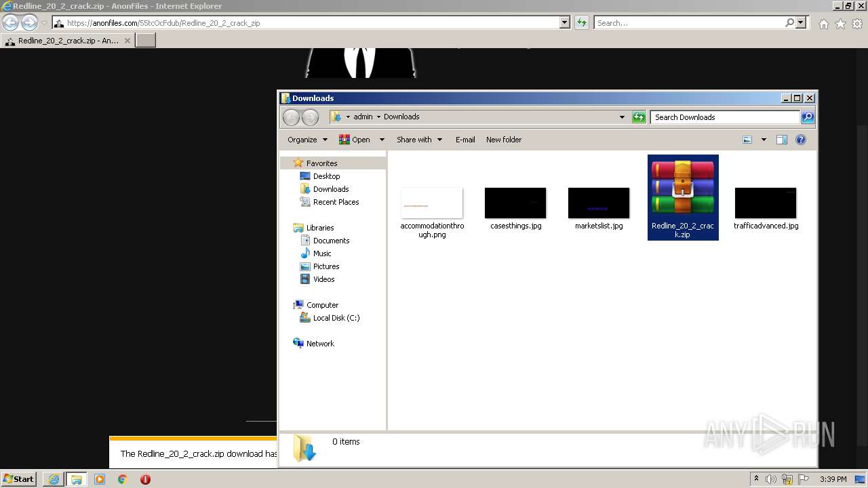Viewport: 868px width, 488px height.
Task: Open the Internet Explorer Home icon
Action: (823, 24)
